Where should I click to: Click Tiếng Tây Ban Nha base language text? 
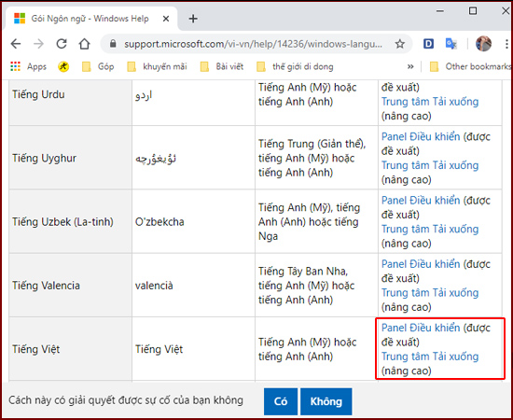tap(302, 272)
